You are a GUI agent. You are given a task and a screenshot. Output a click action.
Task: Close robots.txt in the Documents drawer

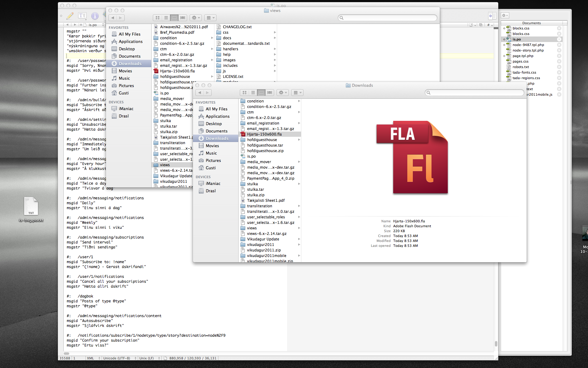pos(559,67)
